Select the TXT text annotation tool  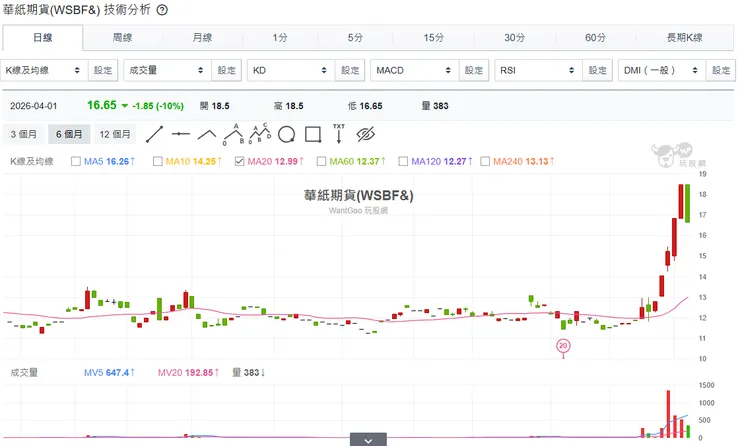click(x=339, y=134)
